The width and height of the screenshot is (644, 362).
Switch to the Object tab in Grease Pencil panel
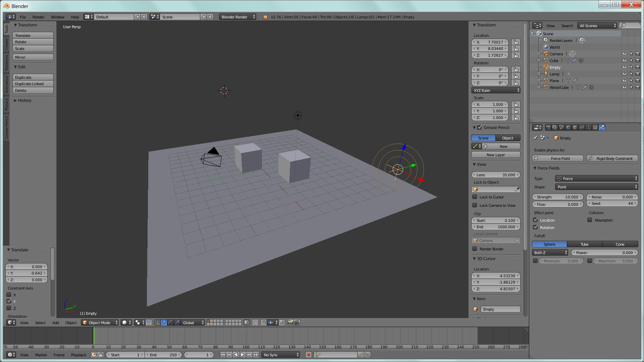click(507, 138)
